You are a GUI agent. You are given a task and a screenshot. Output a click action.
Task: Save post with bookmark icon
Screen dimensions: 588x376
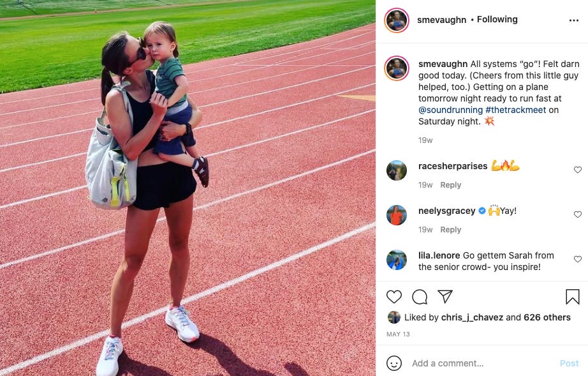coord(573,296)
